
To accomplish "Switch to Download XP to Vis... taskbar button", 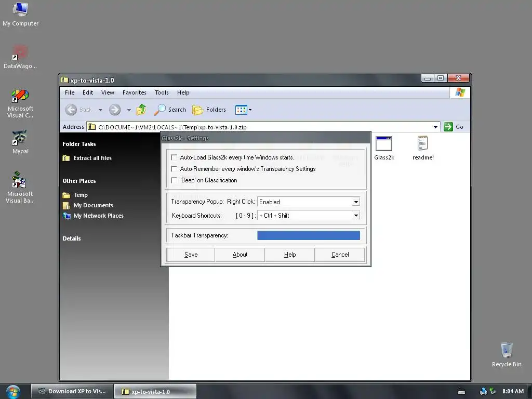I will point(72,392).
